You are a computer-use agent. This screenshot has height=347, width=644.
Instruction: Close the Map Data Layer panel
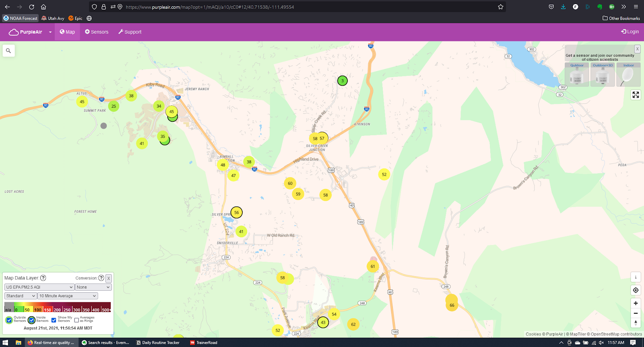click(109, 278)
